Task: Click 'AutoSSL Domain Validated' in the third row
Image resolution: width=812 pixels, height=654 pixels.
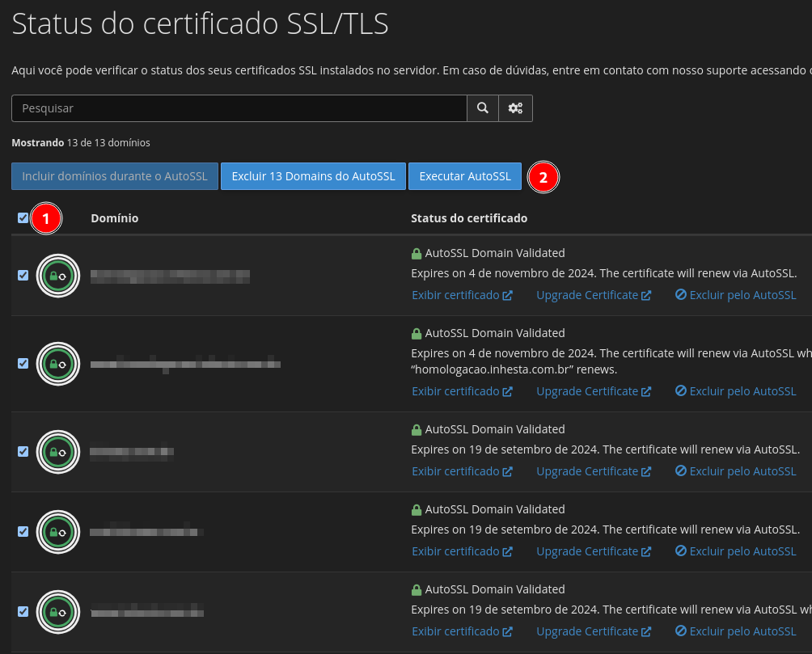Action: tap(495, 430)
